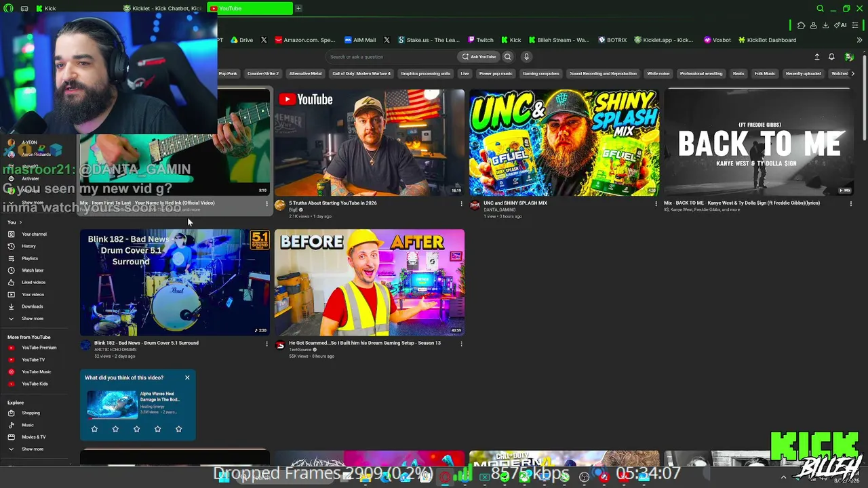Rate the Alpha Waves video two stars
Viewport: 868px width, 488px height.
click(115, 429)
